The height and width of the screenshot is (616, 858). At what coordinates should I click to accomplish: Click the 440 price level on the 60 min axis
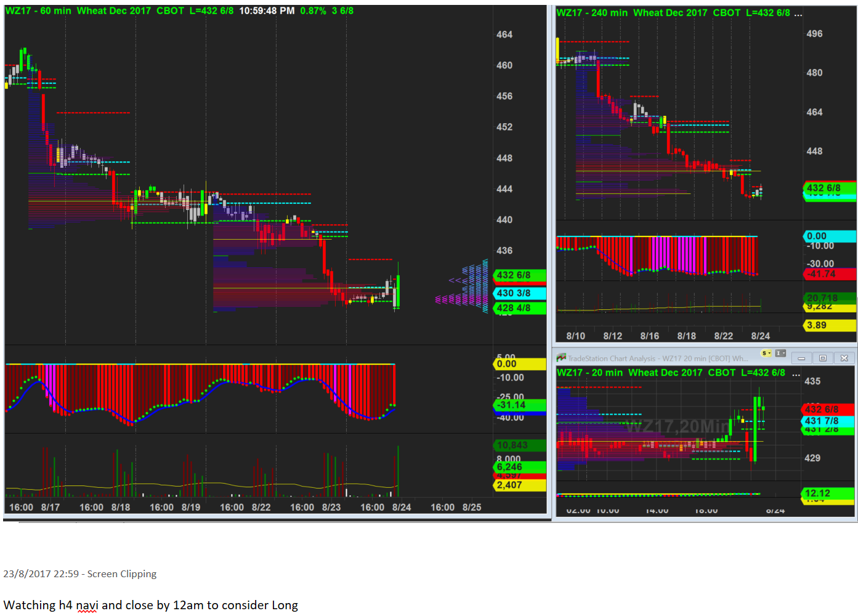[x=504, y=220]
